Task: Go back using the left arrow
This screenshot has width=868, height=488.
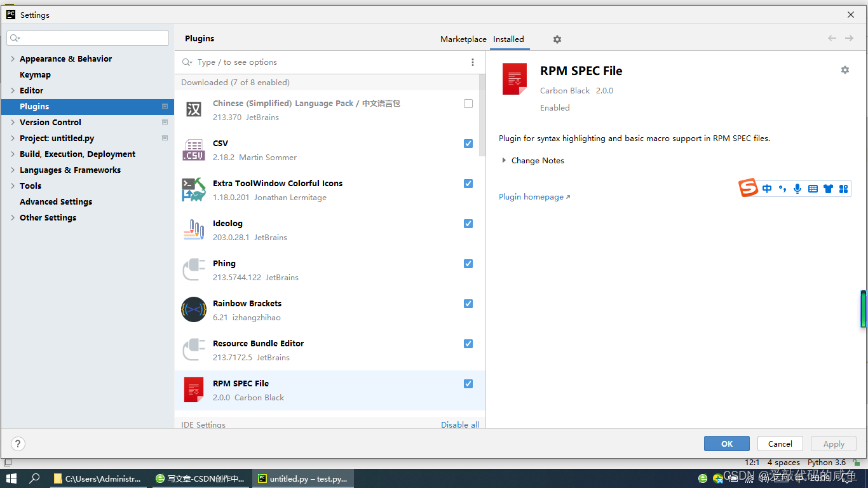Action: [832, 39]
